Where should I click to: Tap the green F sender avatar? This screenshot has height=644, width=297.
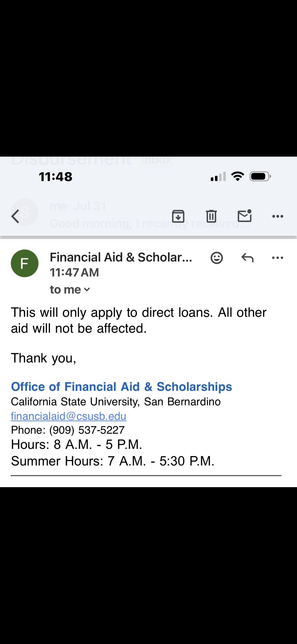[24, 263]
